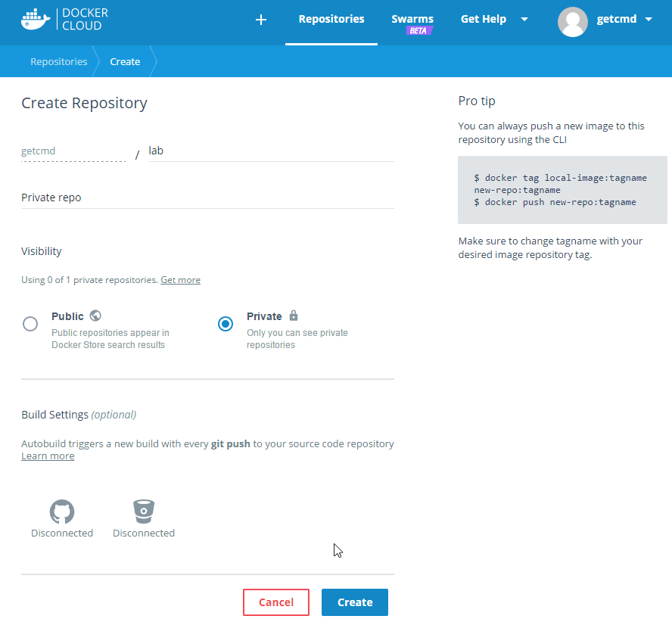The width and height of the screenshot is (672, 619).
Task: Connect the GitHub account icon
Action: (62, 512)
